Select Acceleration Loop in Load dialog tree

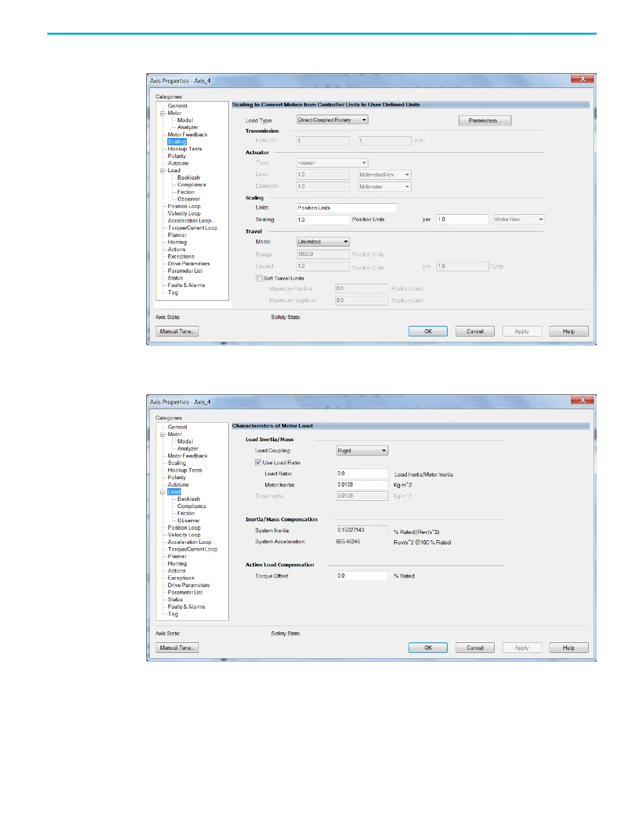[x=189, y=542]
